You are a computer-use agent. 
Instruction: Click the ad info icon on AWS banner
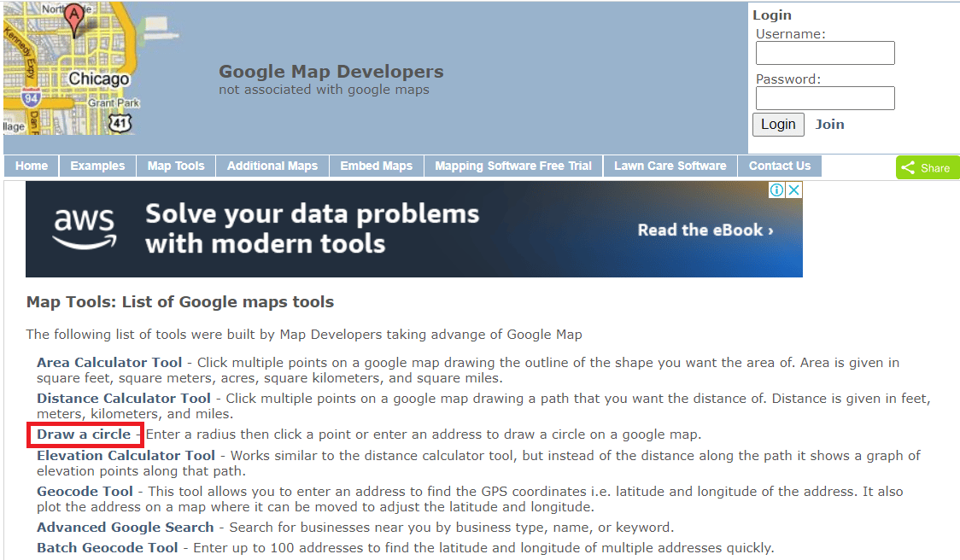click(776, 190)
